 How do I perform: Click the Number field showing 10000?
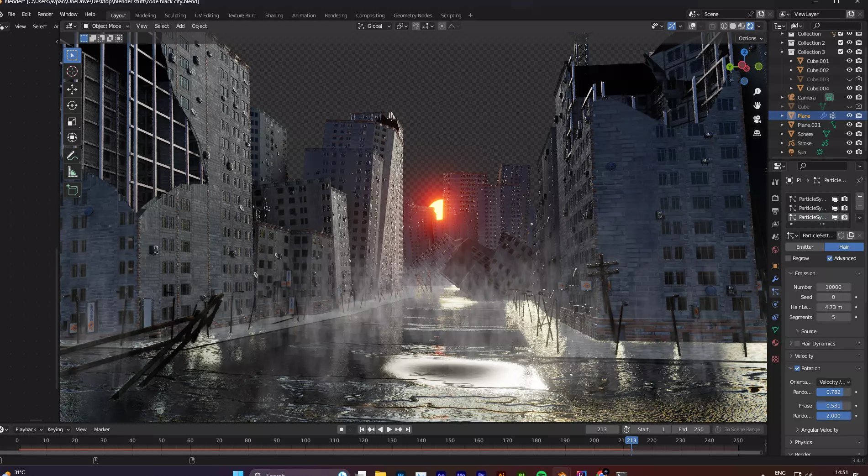833,287
